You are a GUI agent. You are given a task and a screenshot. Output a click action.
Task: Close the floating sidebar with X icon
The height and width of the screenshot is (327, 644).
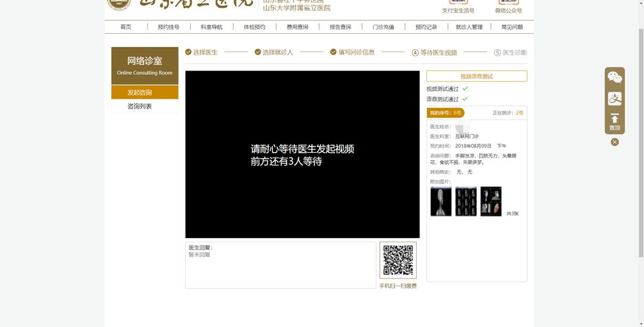point(615,142)
